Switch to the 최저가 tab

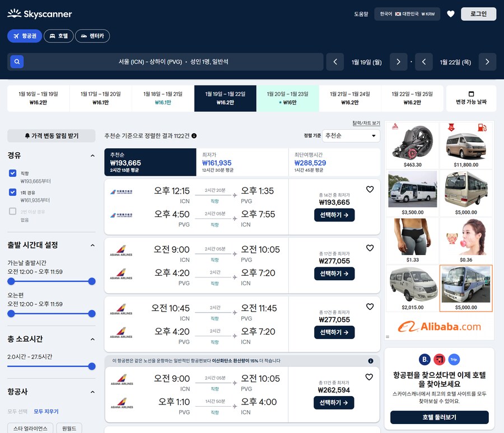[241, 162]
